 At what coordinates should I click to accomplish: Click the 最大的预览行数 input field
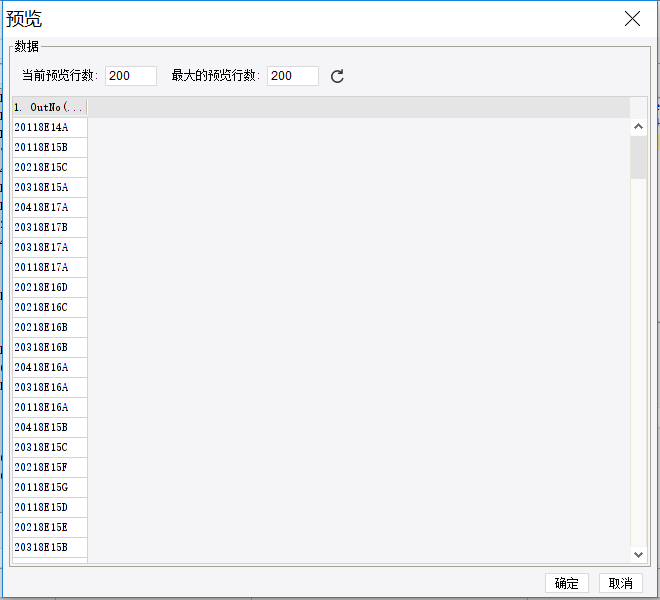coord(293,76)
